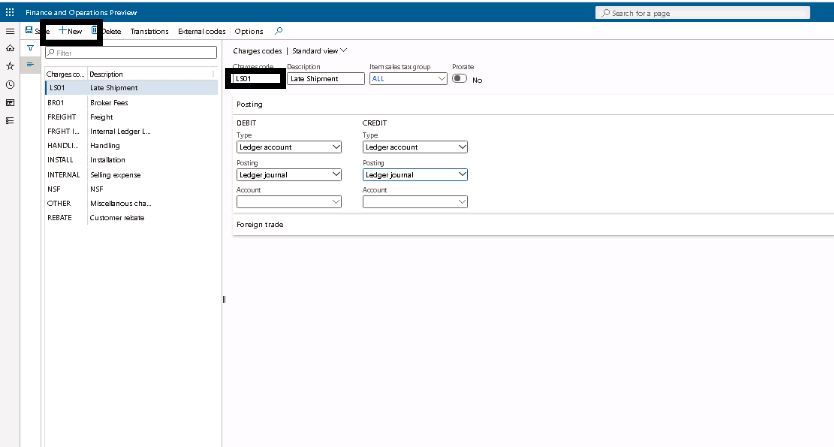Viewport: 834px width, 447px height.
Task: Select the BR01 Broker Fees row
Action: [x=131, y=103]
